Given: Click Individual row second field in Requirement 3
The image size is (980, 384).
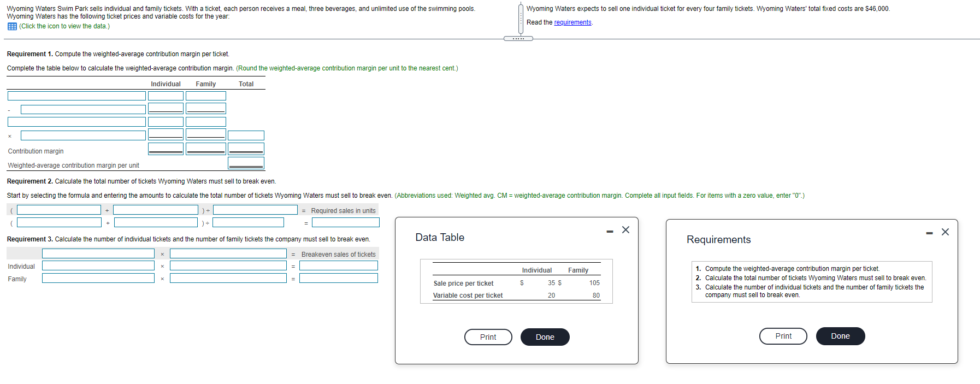Looking at the screenshot, I should pyautogui.click(x=228, y=265).
